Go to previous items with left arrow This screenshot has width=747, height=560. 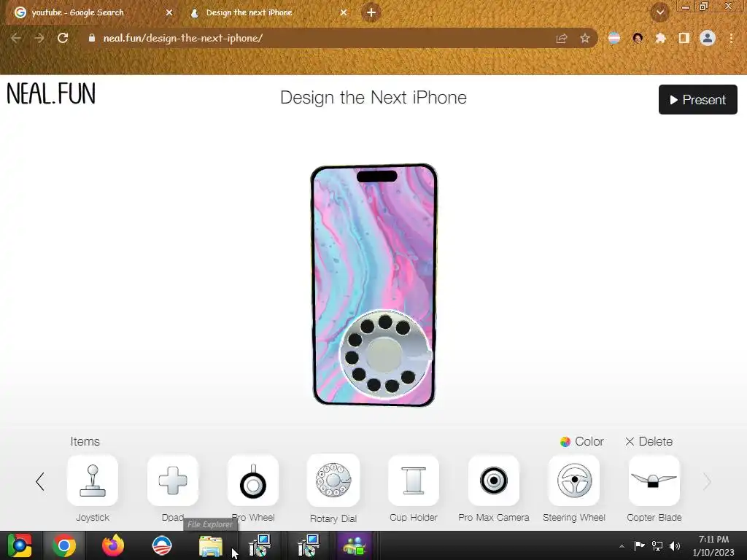40,481
